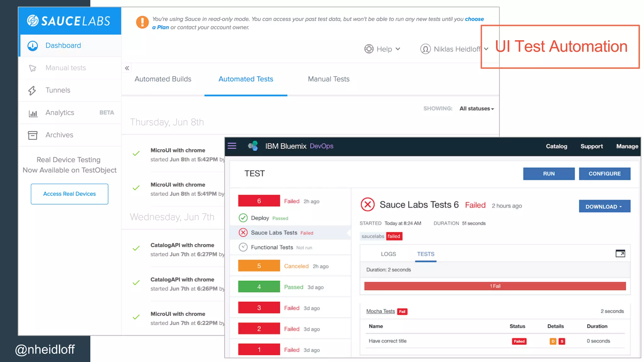Click the orange warning alert icon

coord(142,22)
